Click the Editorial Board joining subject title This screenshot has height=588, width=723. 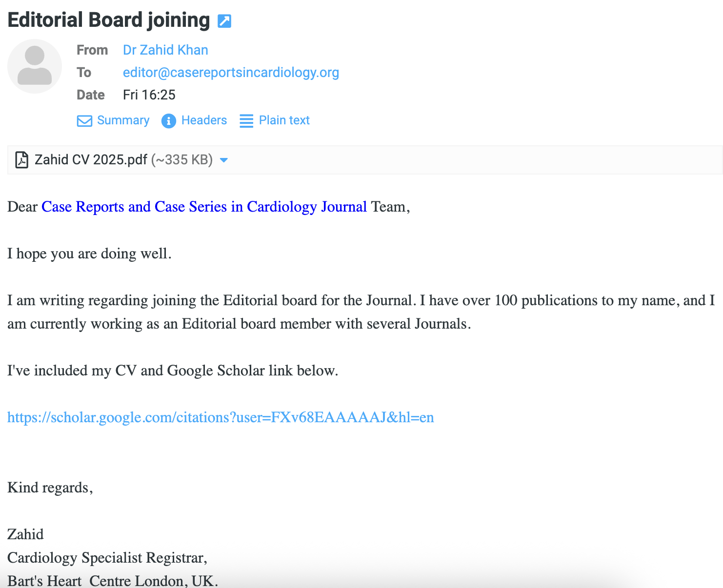point(109,20)
